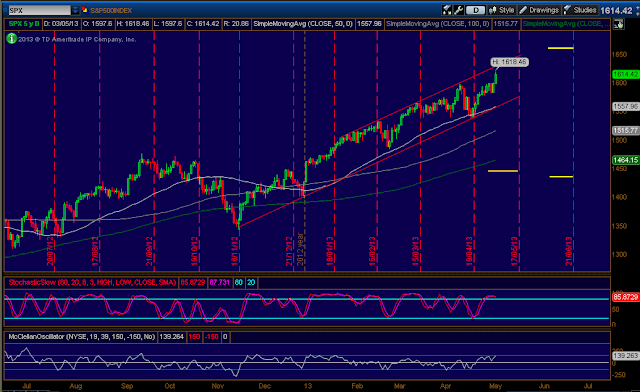Click the 21/06/13 vertical date marker
This screenshot has height=392, width=640.
click(x=569, y=251)
